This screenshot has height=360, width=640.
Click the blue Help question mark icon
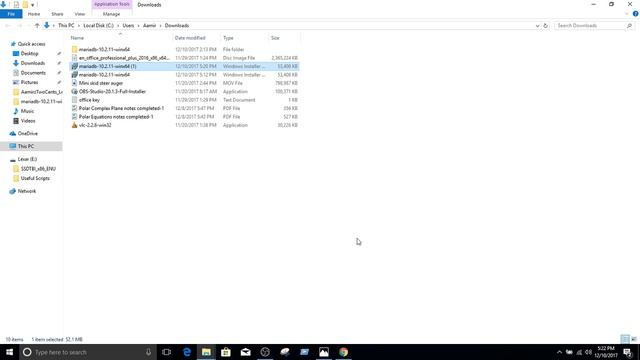coord(636,13)
